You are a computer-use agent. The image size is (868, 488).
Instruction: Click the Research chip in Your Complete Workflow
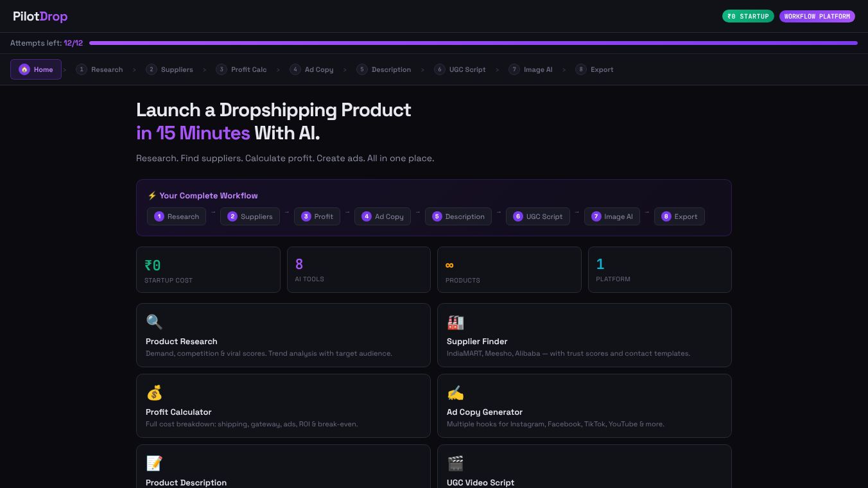[177, 216]
